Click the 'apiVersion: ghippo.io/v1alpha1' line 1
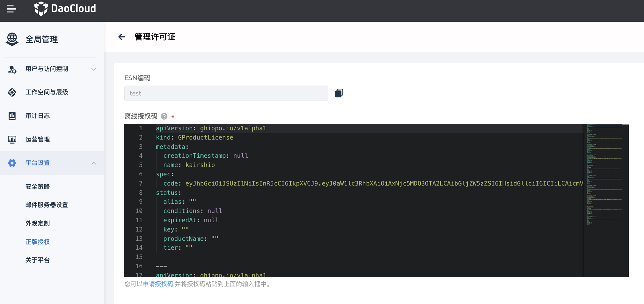This screenshot has width=644, height=304. (211, 128)
